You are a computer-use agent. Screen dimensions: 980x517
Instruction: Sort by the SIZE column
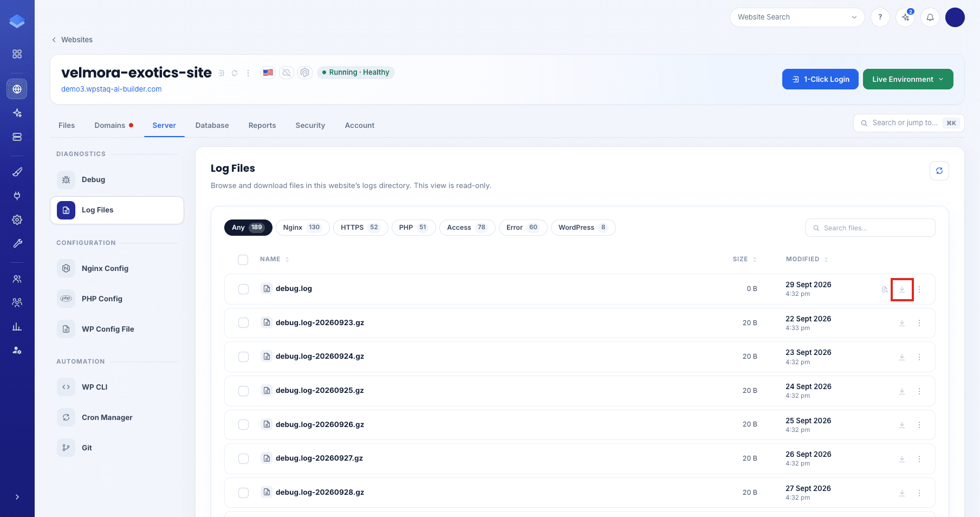(744, 259)
